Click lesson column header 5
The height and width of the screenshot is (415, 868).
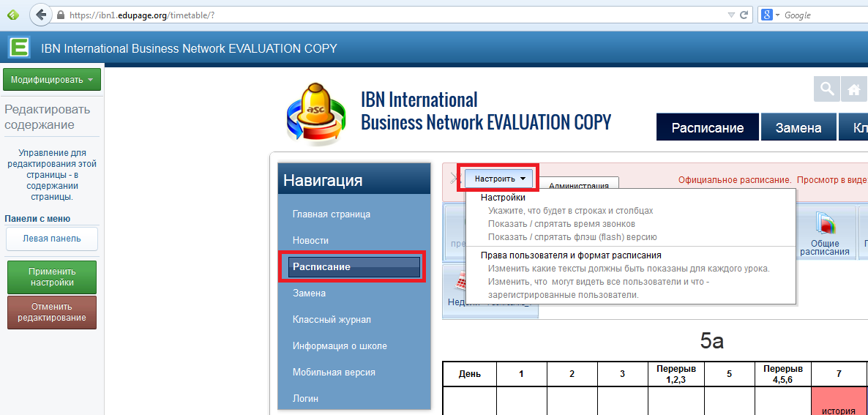point(729,374)
